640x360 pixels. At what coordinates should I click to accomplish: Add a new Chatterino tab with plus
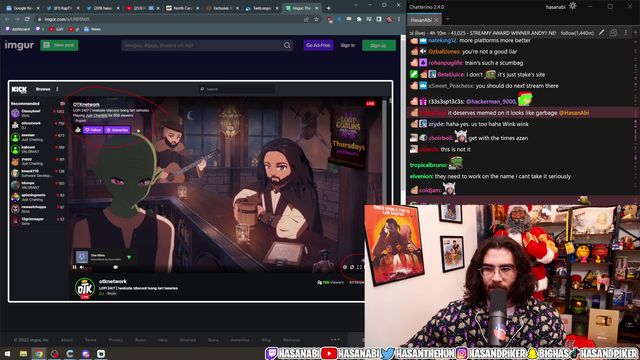(448, 19)
